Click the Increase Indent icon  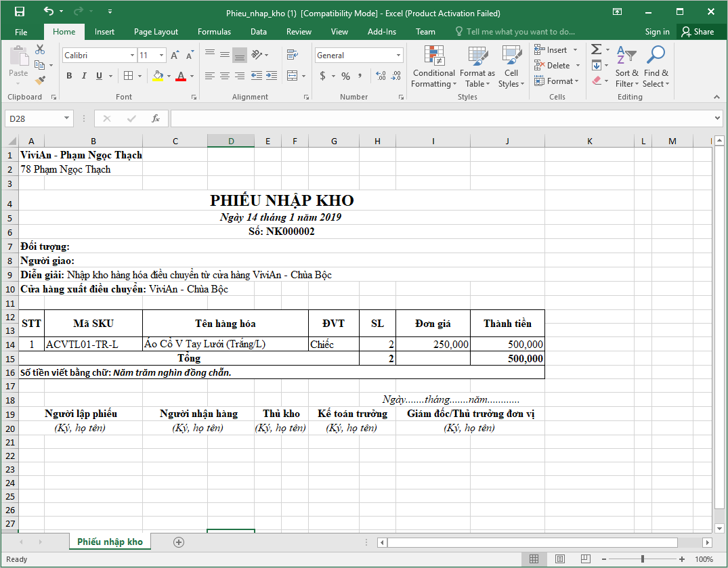[272, 76]
